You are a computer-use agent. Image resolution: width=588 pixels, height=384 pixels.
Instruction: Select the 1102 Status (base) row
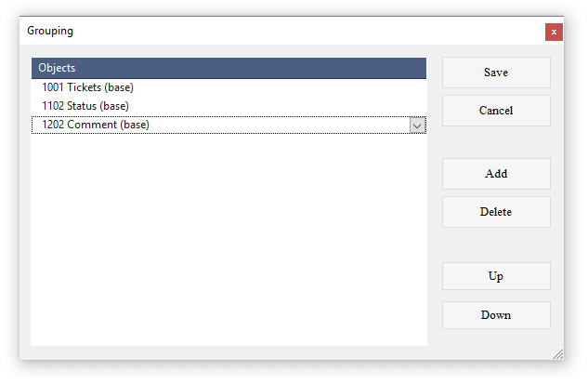pyautogui.click(x=88, y=106)
